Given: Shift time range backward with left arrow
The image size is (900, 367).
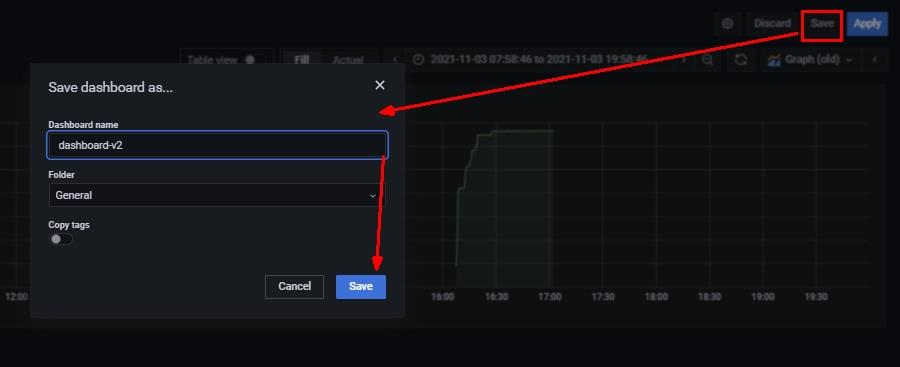Looking at the screenshot, I should click(x=395, y=60).
